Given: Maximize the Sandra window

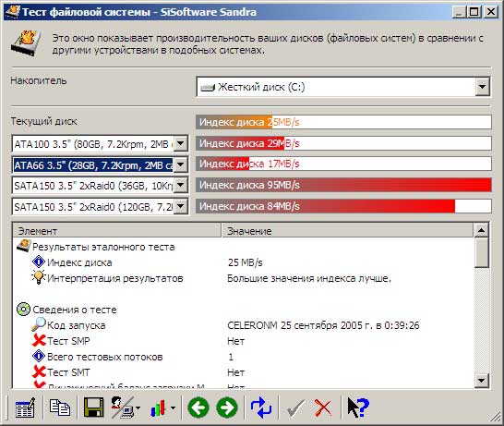Looking at the screenshot, I should click(474, 12).
